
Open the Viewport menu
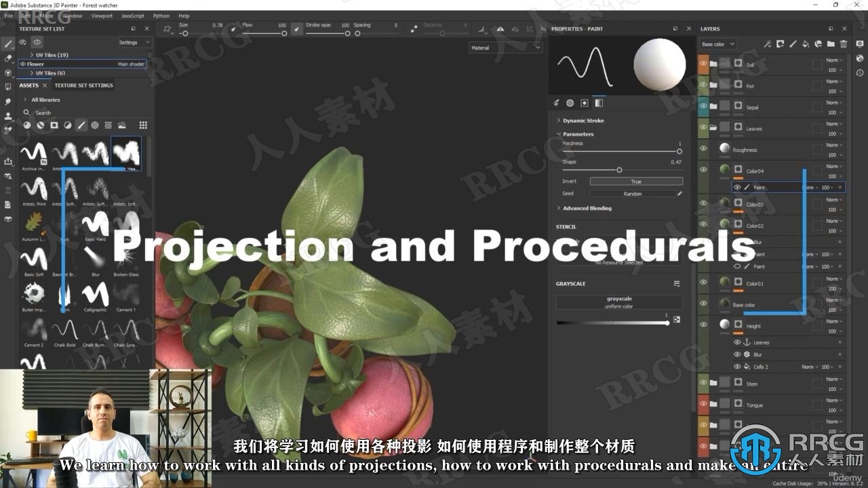click(102, 16)
